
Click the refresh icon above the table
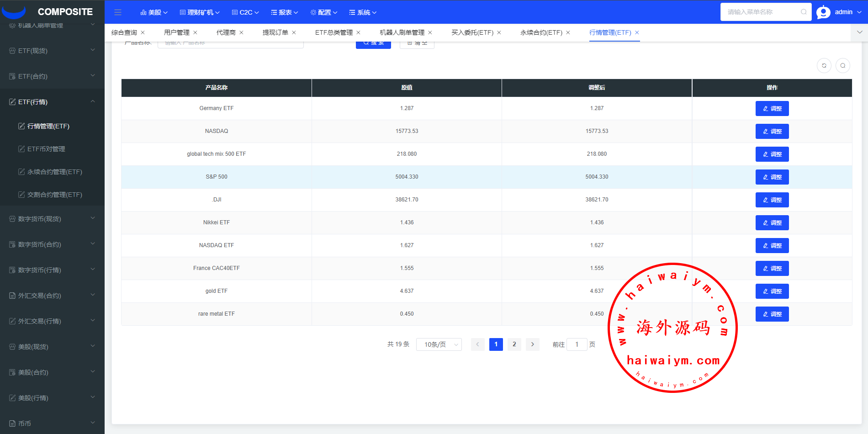[x=824, y=66]
